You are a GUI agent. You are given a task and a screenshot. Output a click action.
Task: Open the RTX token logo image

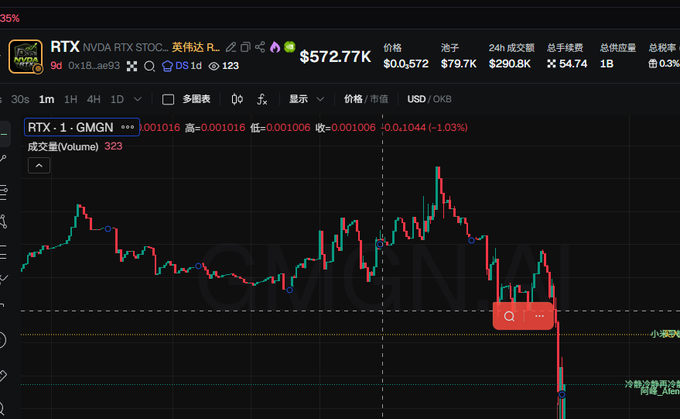point(26,56)
